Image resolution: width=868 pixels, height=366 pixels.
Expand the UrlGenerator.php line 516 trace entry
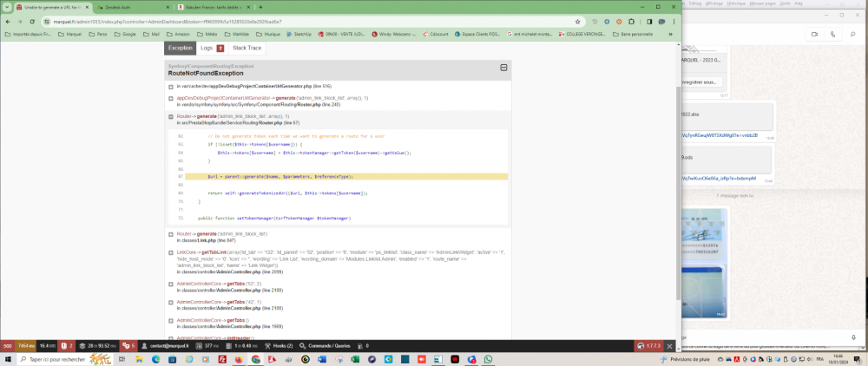coord(171,87)
